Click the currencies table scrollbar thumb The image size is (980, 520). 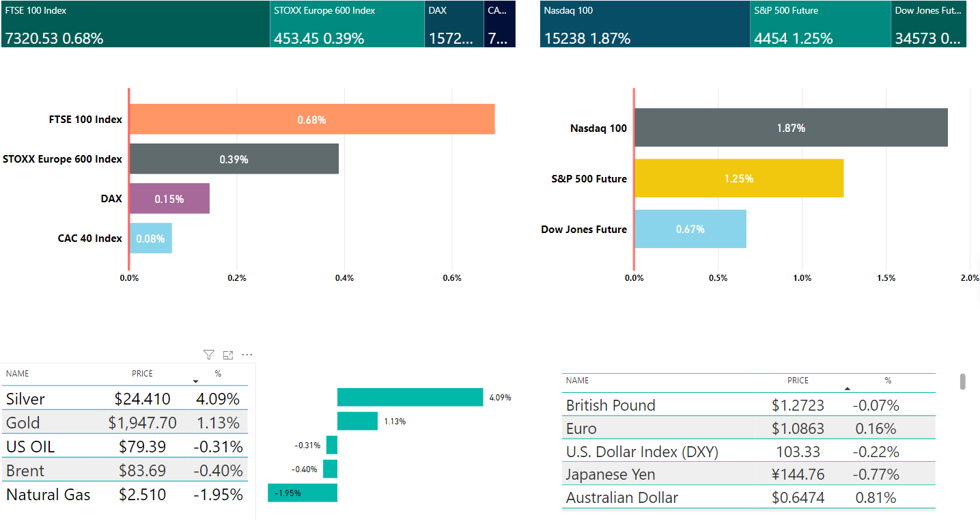click(963, 381)
